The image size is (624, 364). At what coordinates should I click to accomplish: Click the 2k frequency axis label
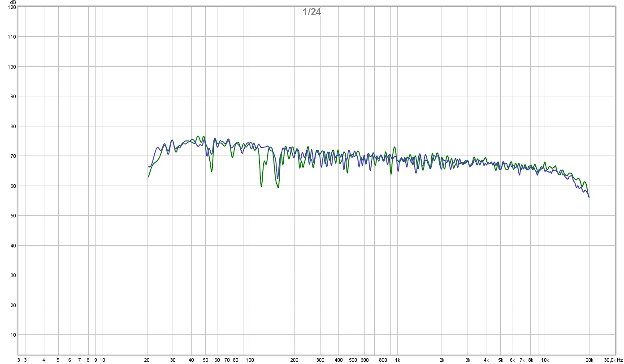point(442,360)
